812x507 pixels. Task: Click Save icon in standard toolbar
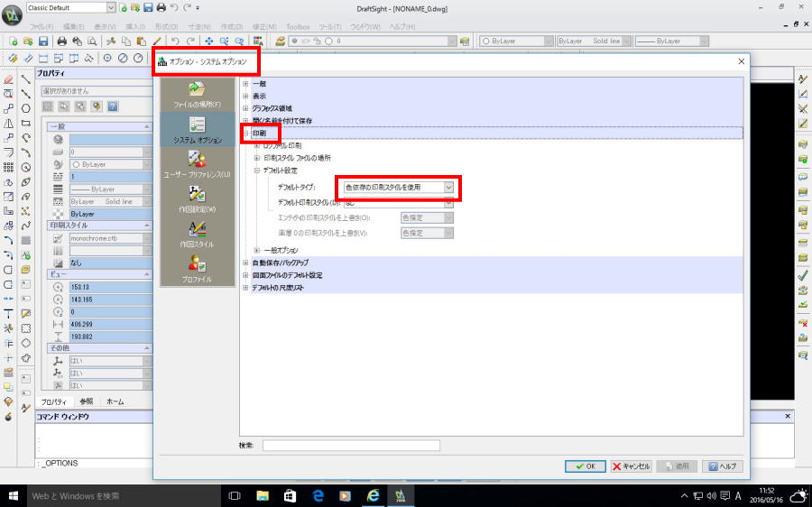coord(43,41)
